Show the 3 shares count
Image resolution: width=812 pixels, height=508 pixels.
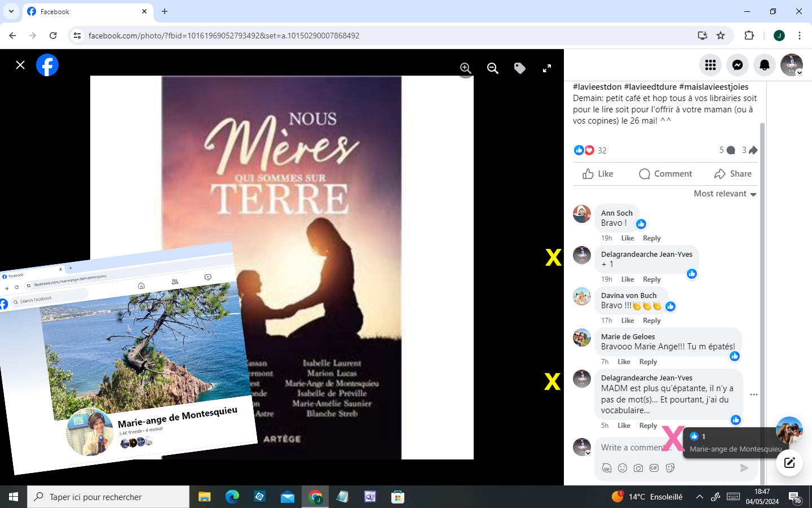tap(749, 150)
